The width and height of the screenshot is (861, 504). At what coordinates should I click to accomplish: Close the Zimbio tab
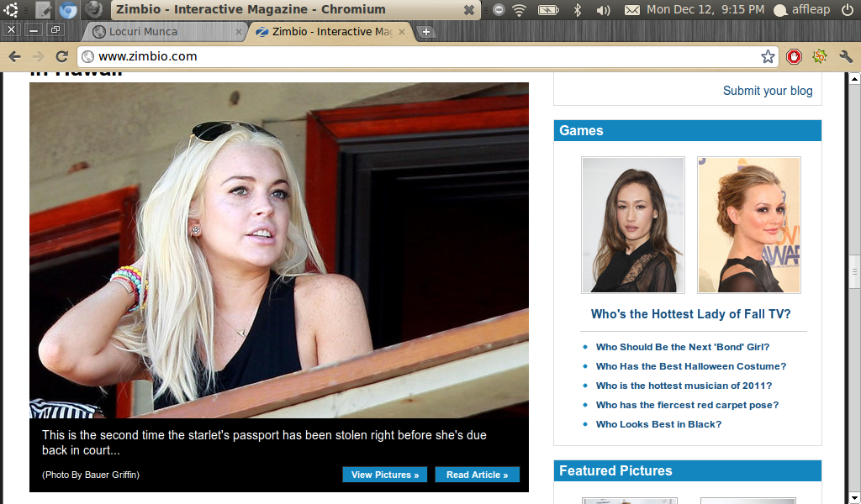pyautogui.click(x=402, y=32)
